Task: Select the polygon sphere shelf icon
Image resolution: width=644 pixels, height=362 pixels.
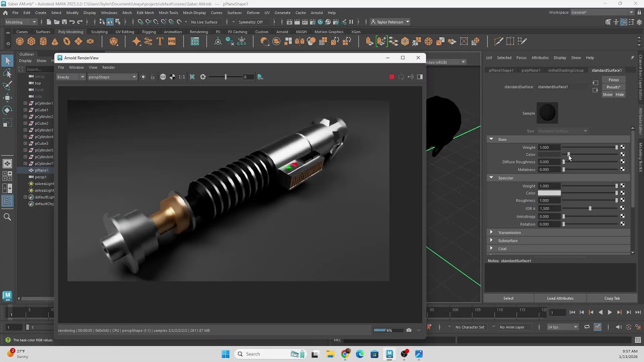Action: [x=20, y=42]
